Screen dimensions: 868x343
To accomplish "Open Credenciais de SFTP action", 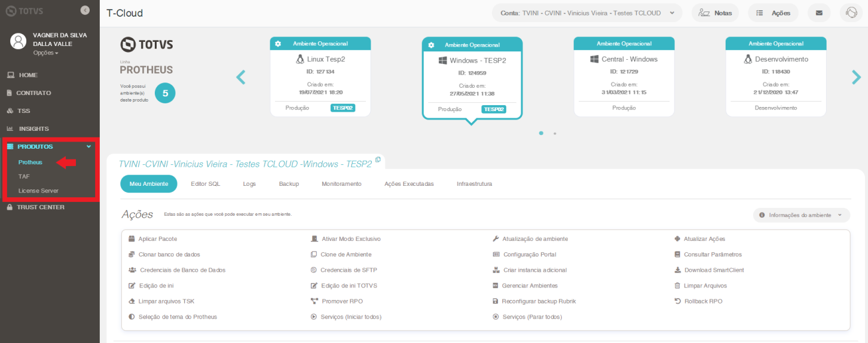I will coord(344,270).
